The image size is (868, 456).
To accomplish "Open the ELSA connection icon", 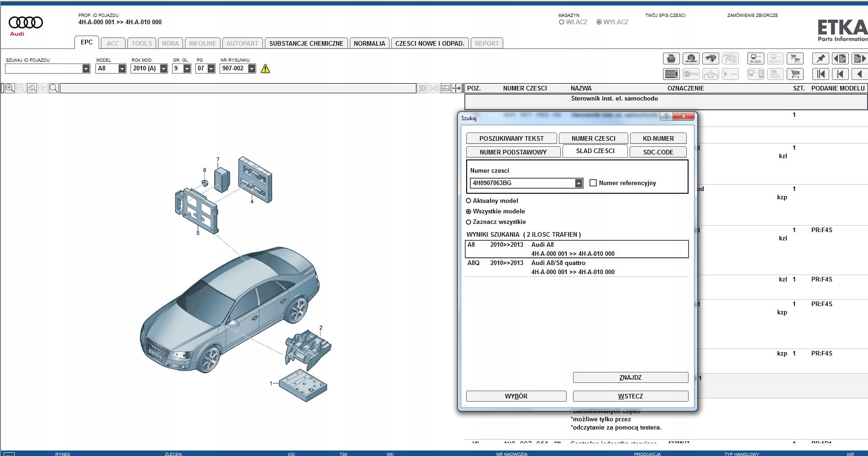I will pyautogui.click(x=756, y=58).
